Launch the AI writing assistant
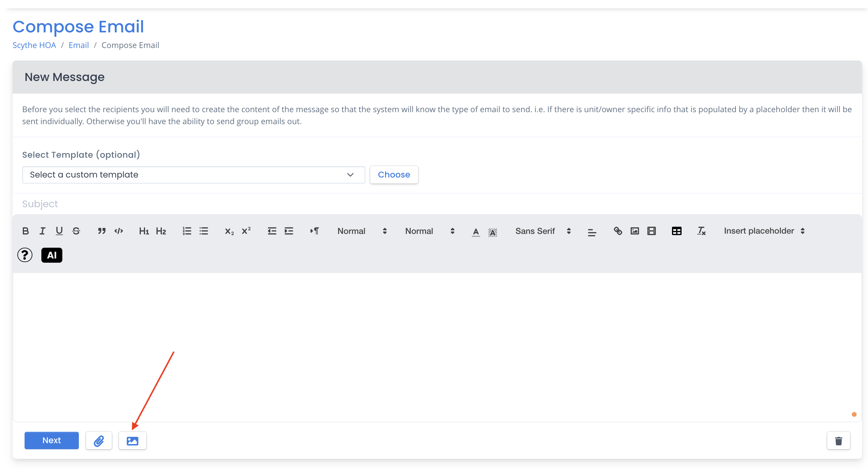The width and height of the screenshot is (868, 469). tap(52, 255)
